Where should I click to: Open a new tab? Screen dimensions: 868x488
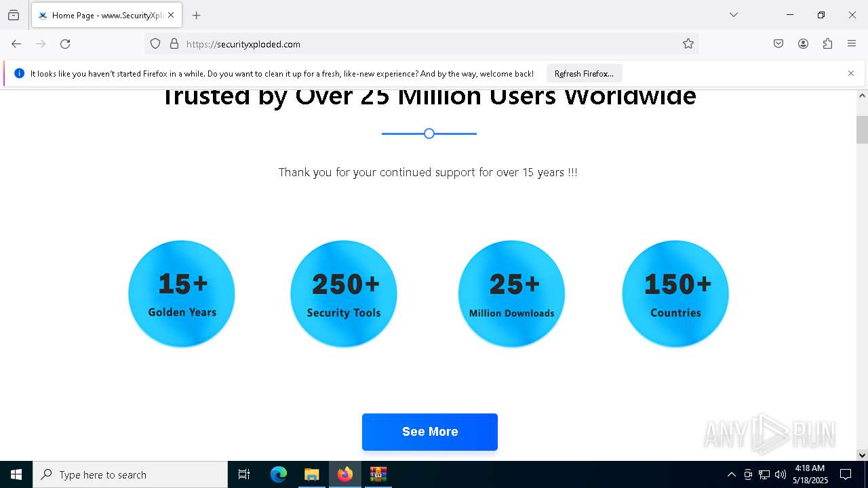point(197,15)
